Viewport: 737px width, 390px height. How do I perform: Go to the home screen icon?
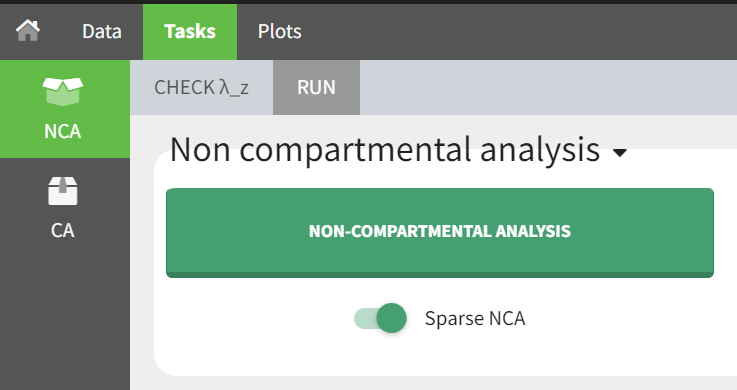(28, 31)
